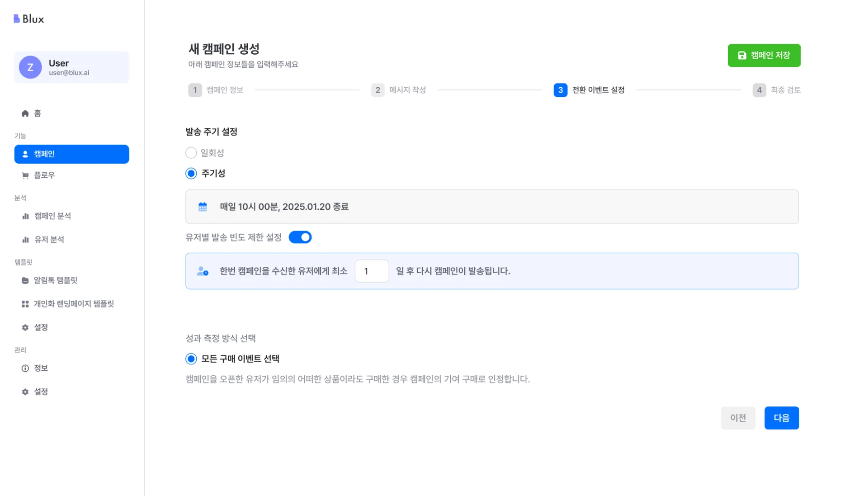868x496 pixels.
Task: Click the Blux logo icon
Action: [x=17, y=19]
